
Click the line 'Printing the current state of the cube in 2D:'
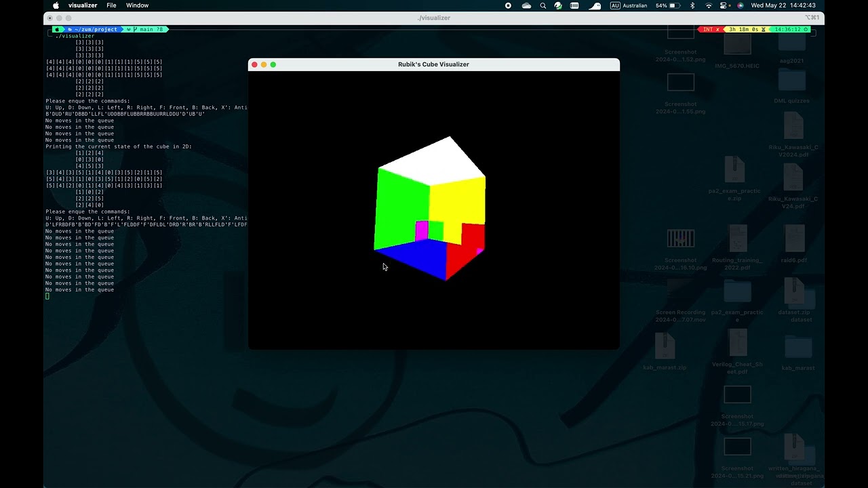tap(119, 146)
